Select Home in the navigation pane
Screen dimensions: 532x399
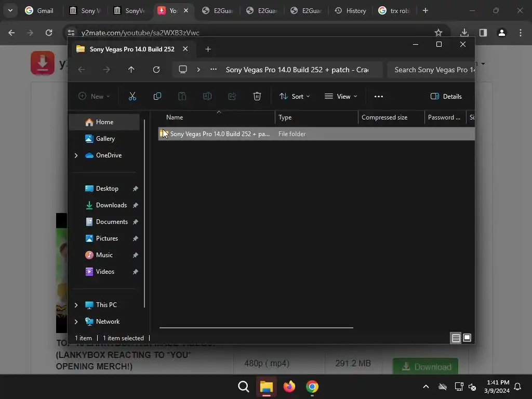104,122
